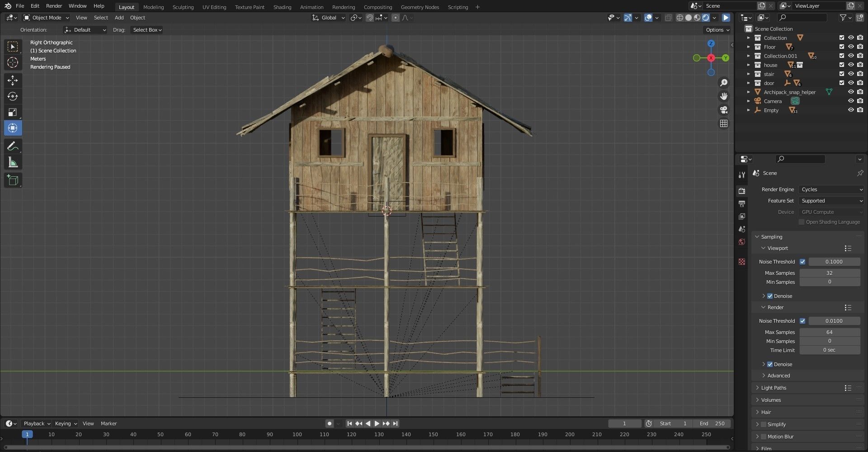The height and width of the screenshot is (452, 868).
Task: Select the Move tool
Action: pyautogui.click(x=13, y=80)
